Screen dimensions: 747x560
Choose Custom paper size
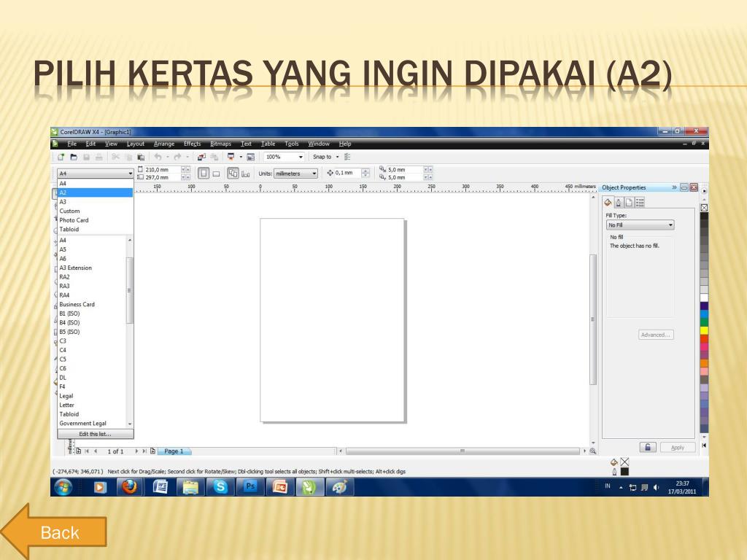point(95,211)
